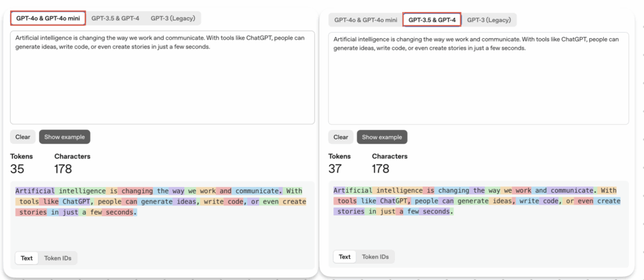Viewport: 644px width, 280px height.
Task: Select GPT-4o & GPT-4o mini tab in 35-token panel
Action: tap(48, 18)
